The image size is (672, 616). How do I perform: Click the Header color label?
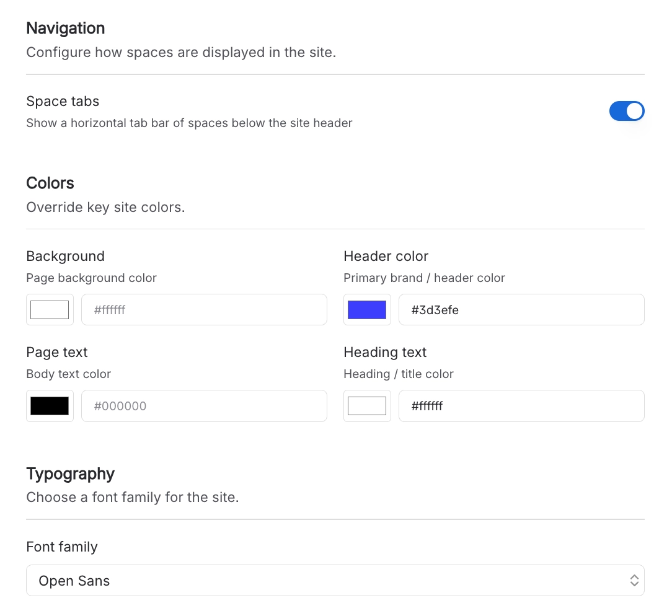coord(386,256)
